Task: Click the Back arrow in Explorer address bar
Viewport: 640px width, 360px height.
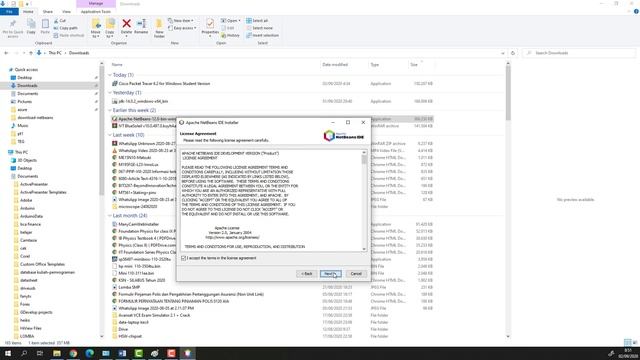Action: pyautogui.click(x=6, y=53)
